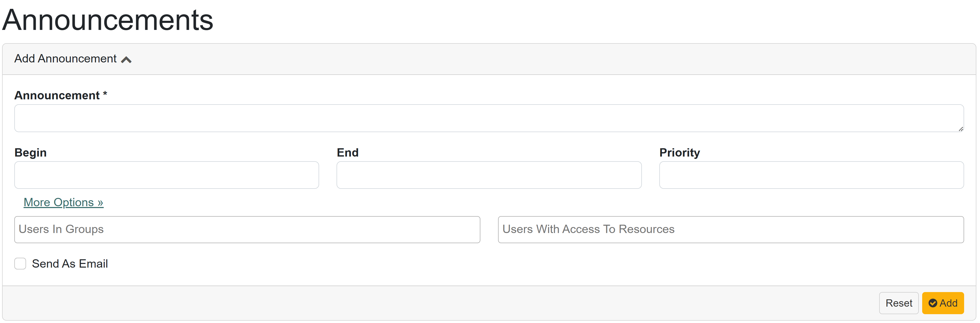Image resolution: width=980 pixels, height=323 pixels.
Task: Focus the Announcement text area
Action: (488, 118)
